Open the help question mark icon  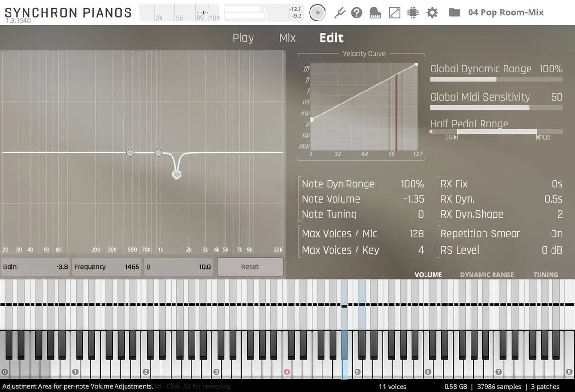coord(356,12)
